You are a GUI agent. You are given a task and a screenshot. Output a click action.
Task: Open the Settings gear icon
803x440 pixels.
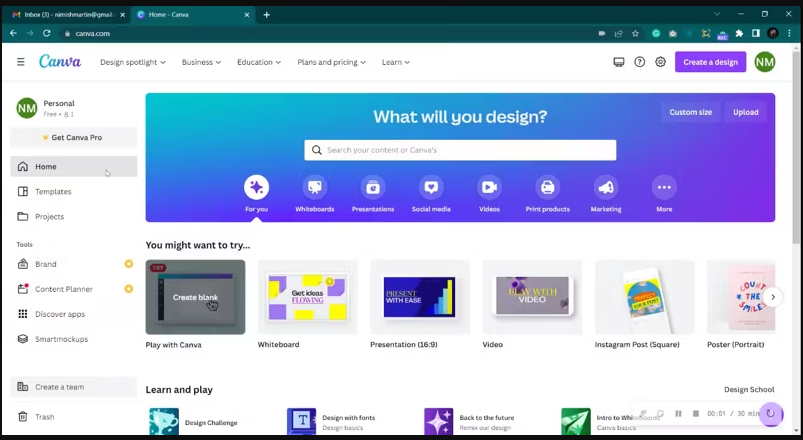661,62
